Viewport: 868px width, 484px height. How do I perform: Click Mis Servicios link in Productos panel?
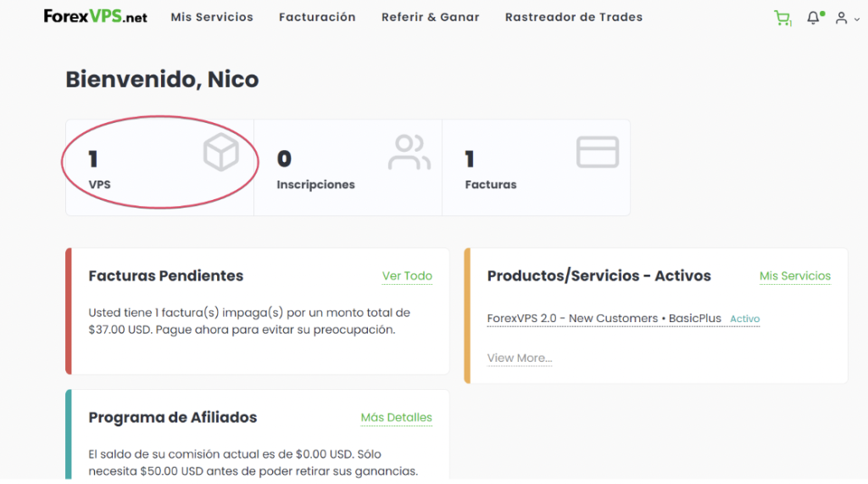click(794, 275)
